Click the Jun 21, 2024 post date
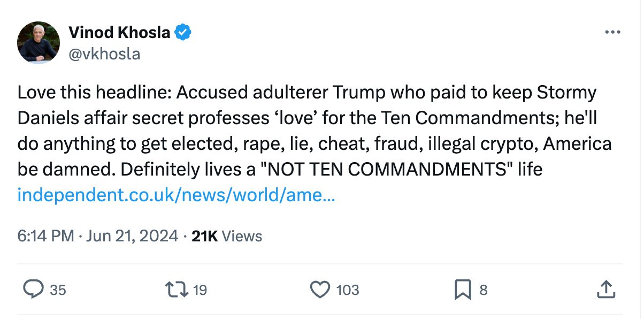This screenshot has width=644, height=319. (132, 236)
